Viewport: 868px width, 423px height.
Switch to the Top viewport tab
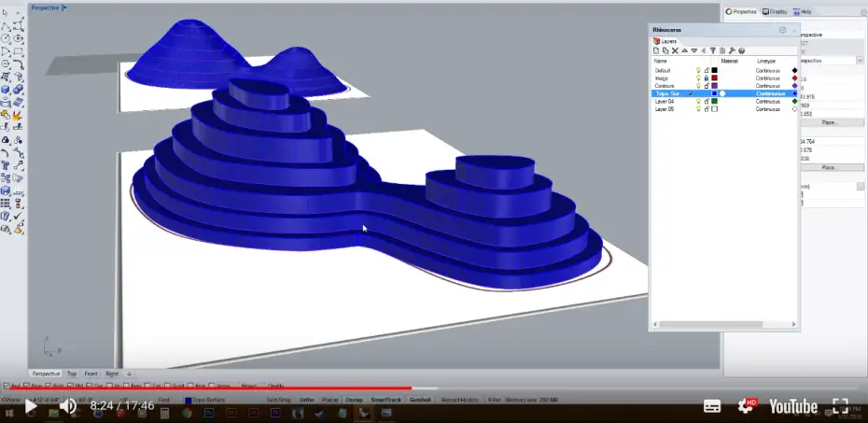click(x=72, y=374)
